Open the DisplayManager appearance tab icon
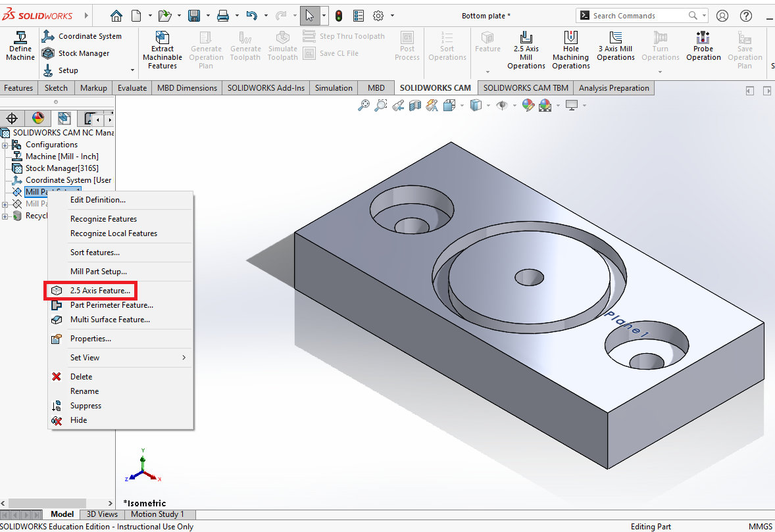This screenshot has height=532, width=775. tap(38, 118)
